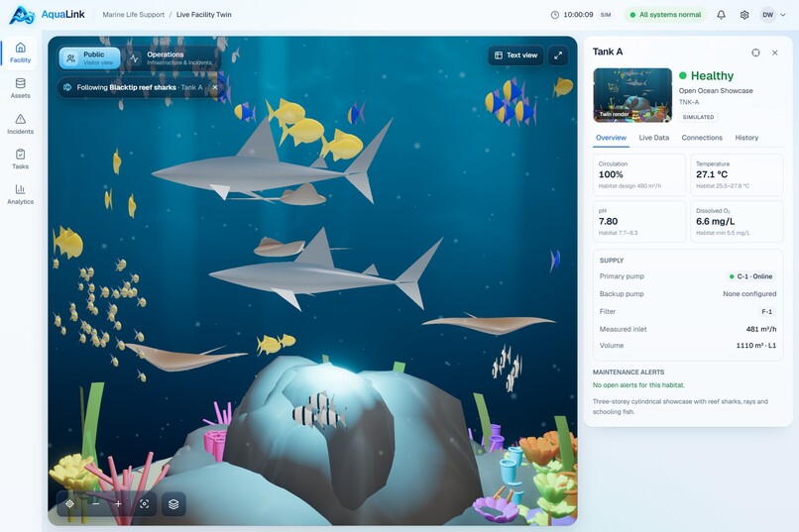Viewport: 799px width, 532px height.
Task: Open the notifications bell
Action: (x=721, y=15)
